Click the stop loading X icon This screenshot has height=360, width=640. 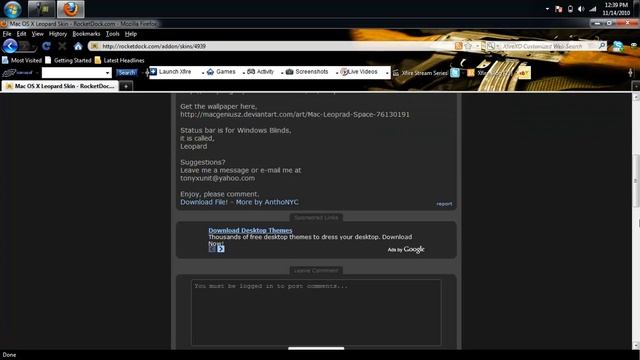(62, 46)
